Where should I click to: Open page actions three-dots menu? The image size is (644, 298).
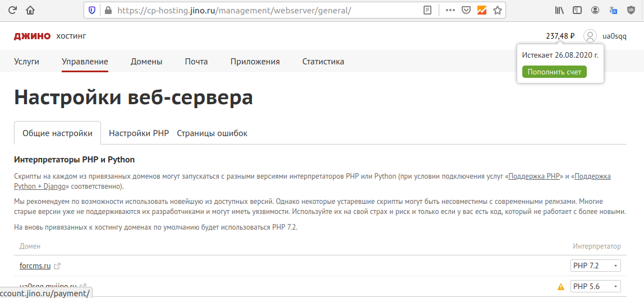point(450,10)
